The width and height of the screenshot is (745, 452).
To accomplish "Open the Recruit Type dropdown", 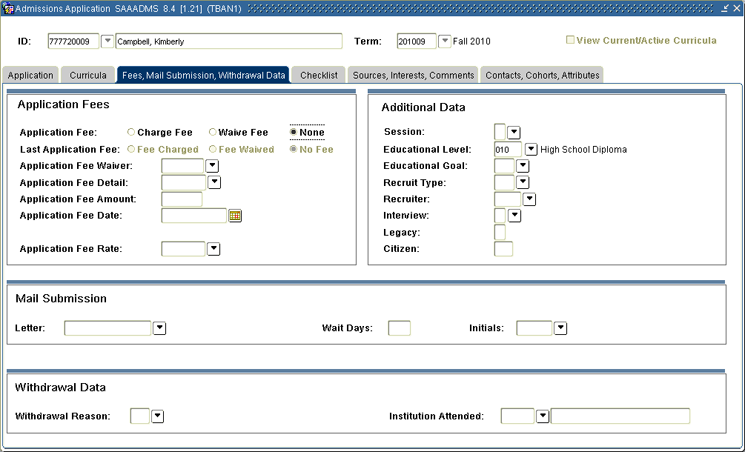I will point(523,183).
